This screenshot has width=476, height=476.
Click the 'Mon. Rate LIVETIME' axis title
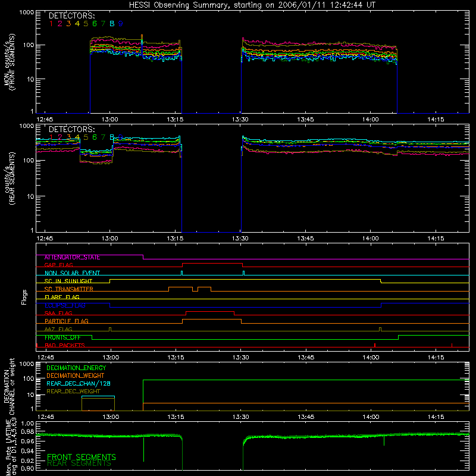pos(9,447)
